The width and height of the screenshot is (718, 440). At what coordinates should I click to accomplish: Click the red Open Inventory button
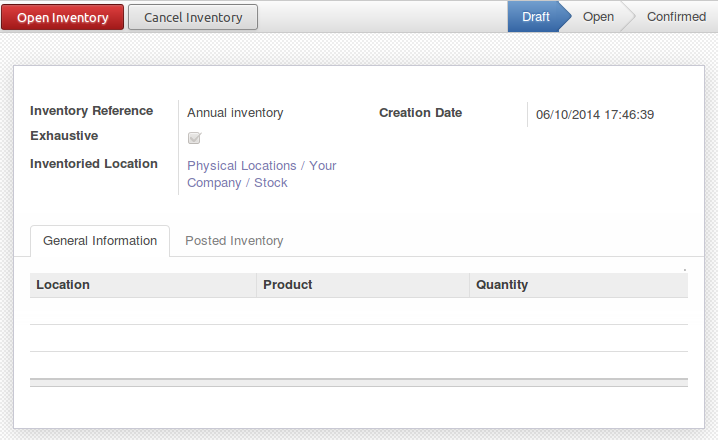tap(63, 17)
